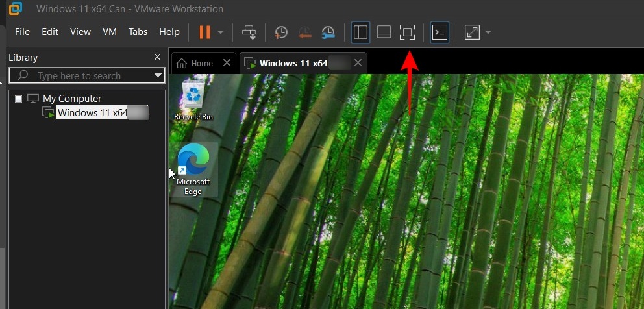Collapse the My Computer tree node
The height and width of the screenshot is (309, 644).
[18, 99]
